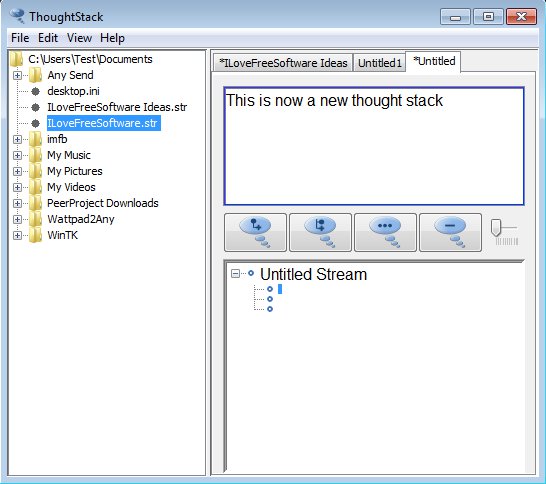Select the PeerProject Downloads folder

click(x=103, y=203)
